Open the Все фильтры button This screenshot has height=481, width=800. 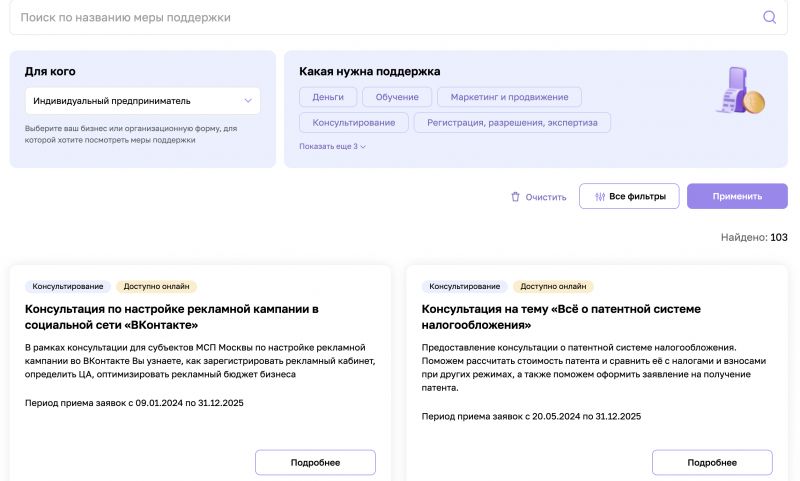click(629, 196)
